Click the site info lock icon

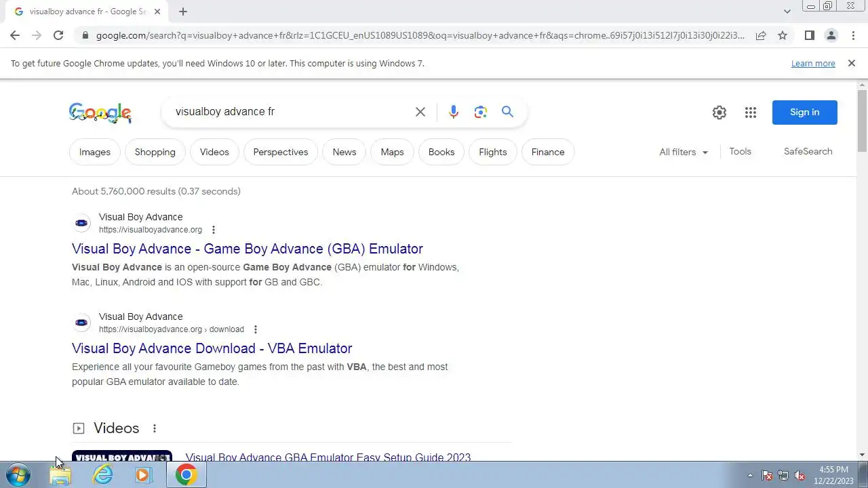pyautogui.click(x=85, y=35)
